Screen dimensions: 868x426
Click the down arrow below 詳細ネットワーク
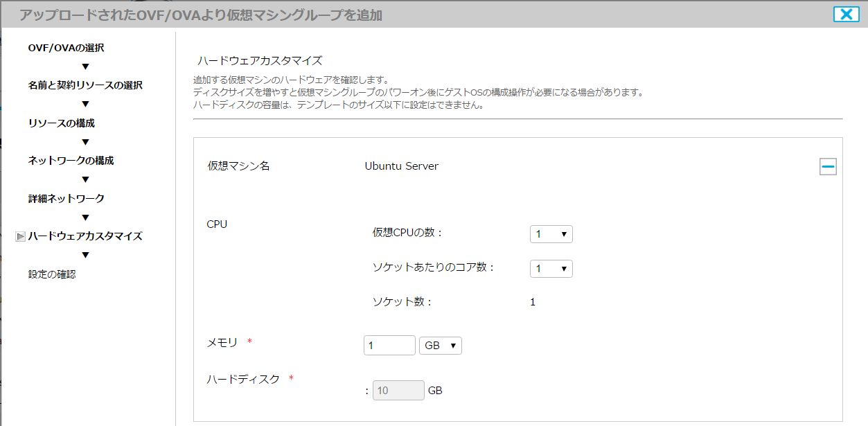pos(84,217)
